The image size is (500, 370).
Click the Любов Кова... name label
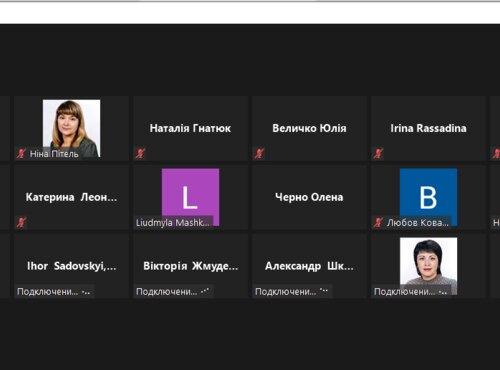tap(418, 223)
